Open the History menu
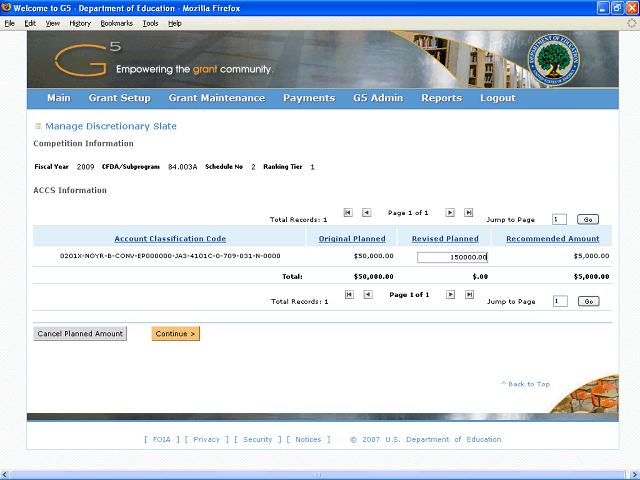The height and width of the screenshot is (480, 640). pyautogui.click(x=80, y=23)
